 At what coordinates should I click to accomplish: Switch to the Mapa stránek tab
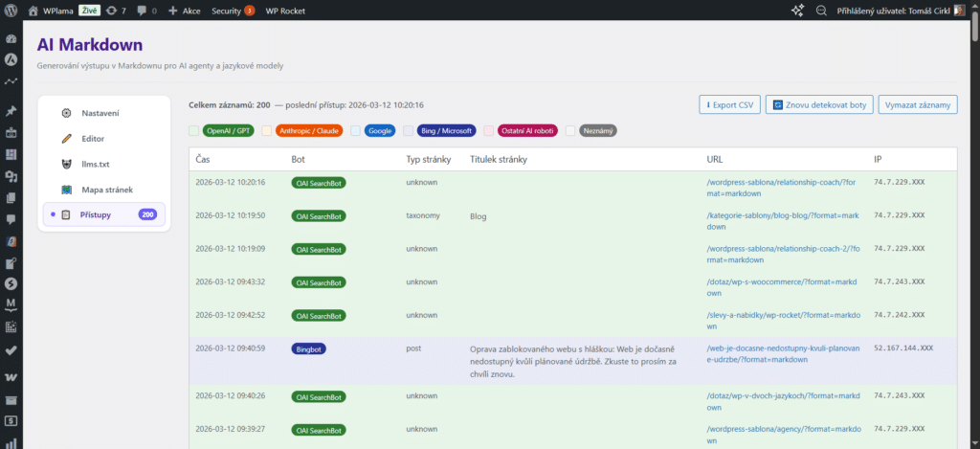103,190
